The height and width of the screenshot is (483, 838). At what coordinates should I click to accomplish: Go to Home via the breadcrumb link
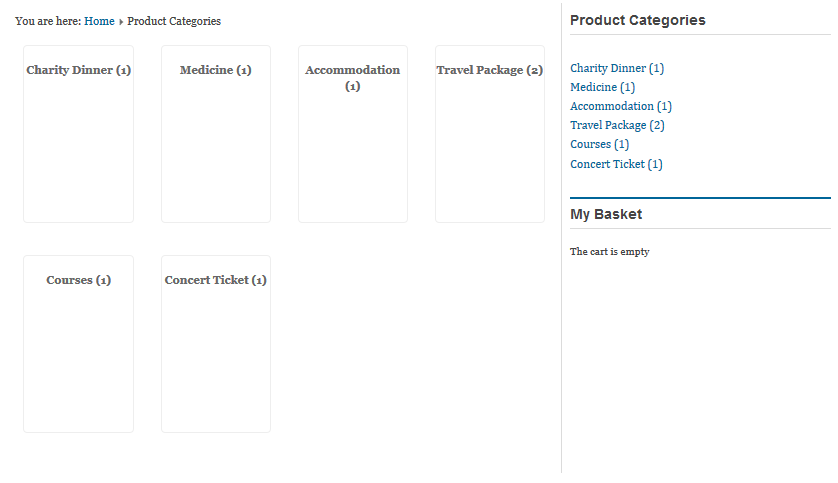99,21
